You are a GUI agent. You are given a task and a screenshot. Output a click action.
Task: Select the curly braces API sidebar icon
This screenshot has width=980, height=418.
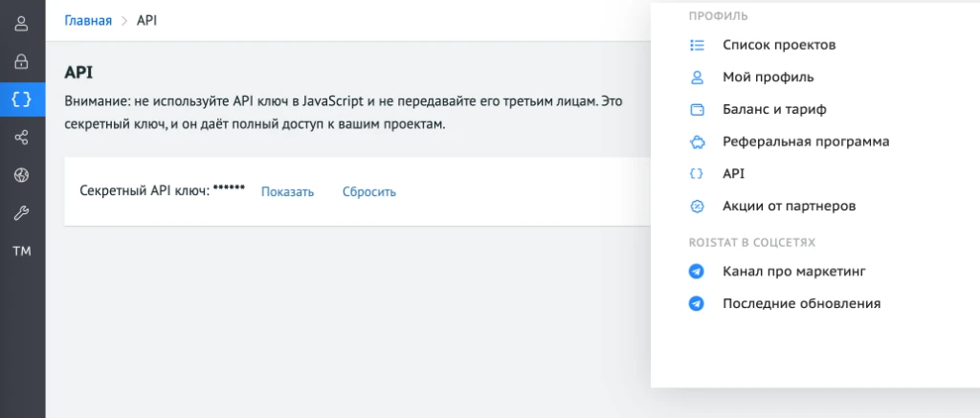[x=21, y=99]
